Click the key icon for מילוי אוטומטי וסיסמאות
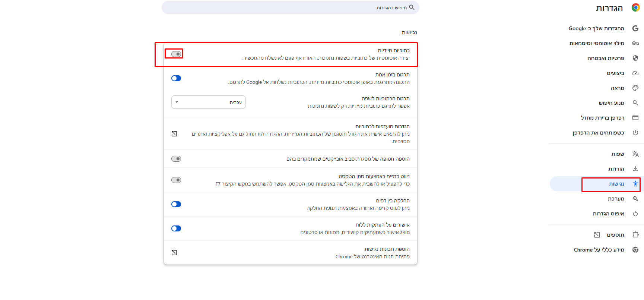The width and height of the screenshot is (644, 300). point(635,43)
